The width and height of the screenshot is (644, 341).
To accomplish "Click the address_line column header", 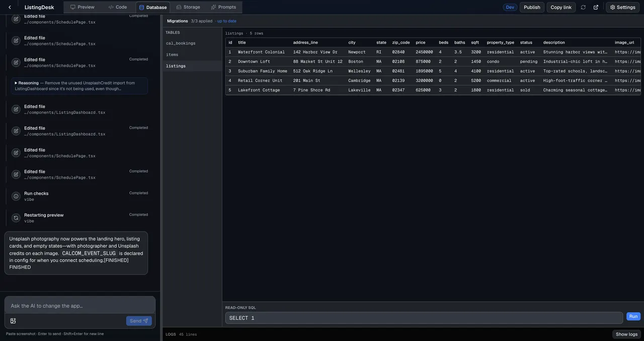I will click(x=305, y=42).
